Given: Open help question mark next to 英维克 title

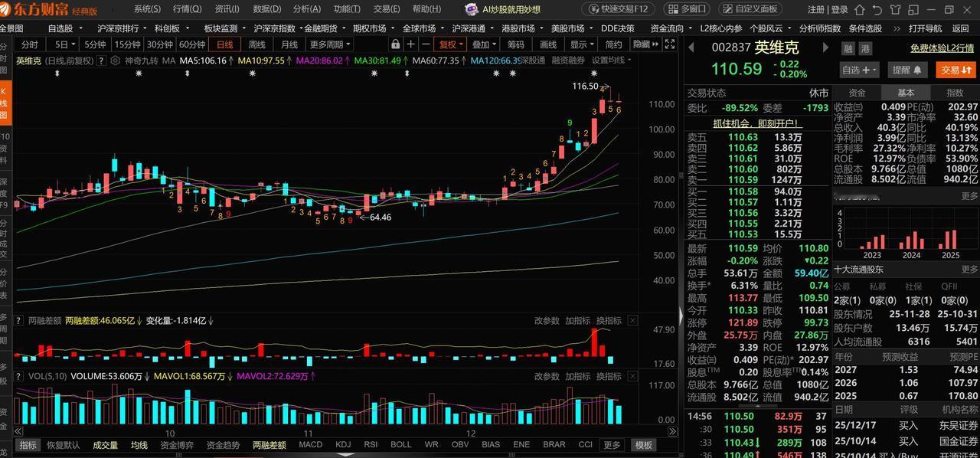Looking at the screenshot, I should click(101, 61).
